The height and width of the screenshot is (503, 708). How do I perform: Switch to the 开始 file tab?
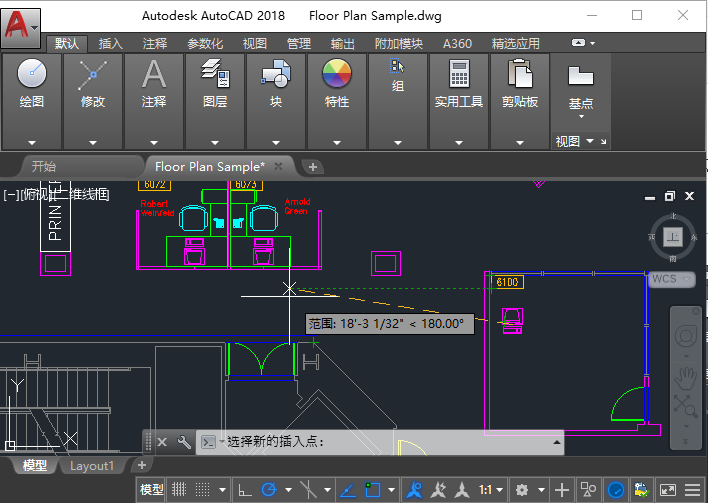tap(44, 167)
